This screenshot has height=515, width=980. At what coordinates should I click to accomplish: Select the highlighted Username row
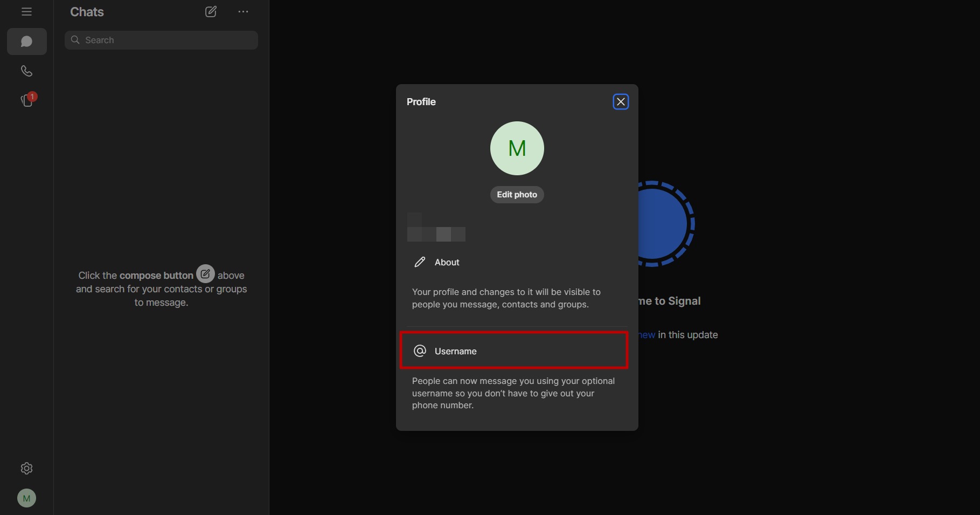(513, 351)
